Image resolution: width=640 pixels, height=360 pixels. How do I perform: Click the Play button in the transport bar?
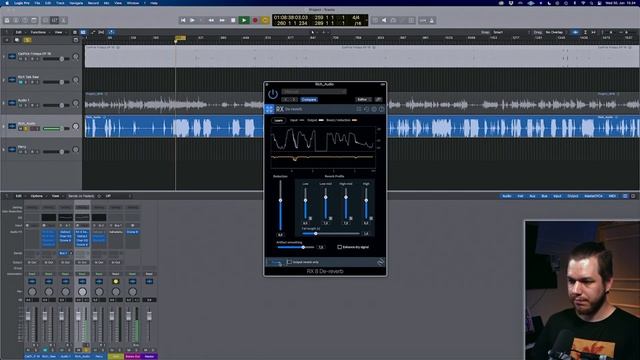[x=244, y=20]
